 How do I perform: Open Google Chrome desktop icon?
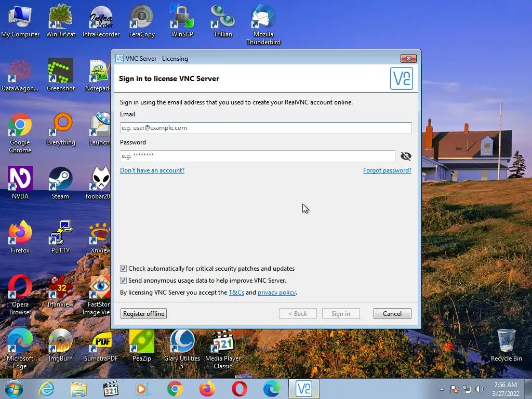tap(20, 133)
